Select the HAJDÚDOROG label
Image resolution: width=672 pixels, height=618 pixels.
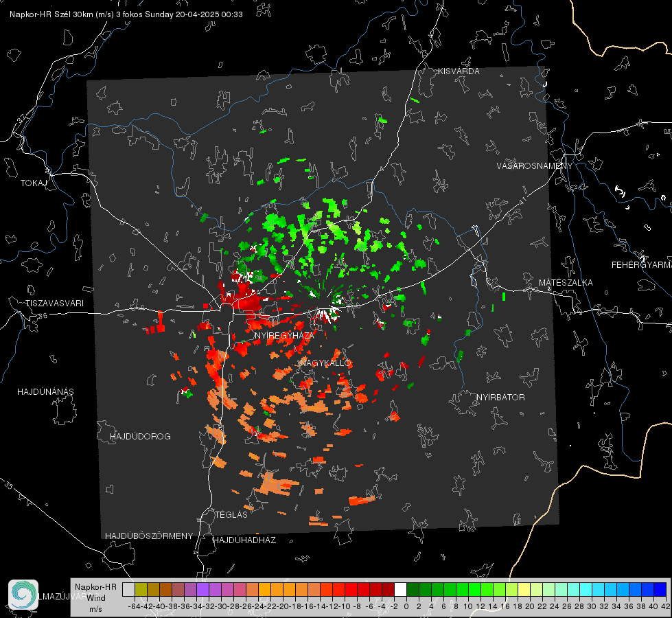(140, 437)
